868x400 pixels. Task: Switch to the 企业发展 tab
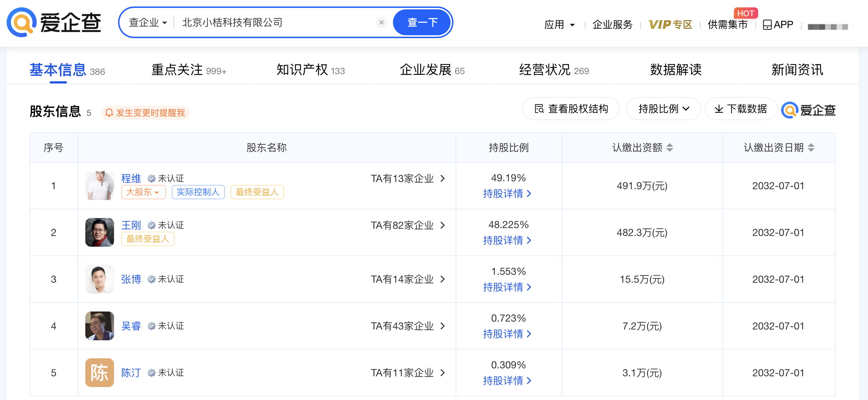tap(432, 70)
